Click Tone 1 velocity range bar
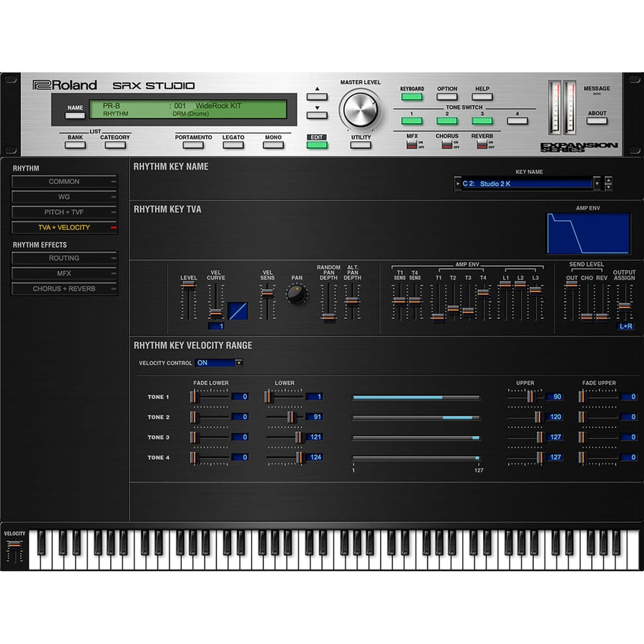The image size is (644, 644). point(416,398)
